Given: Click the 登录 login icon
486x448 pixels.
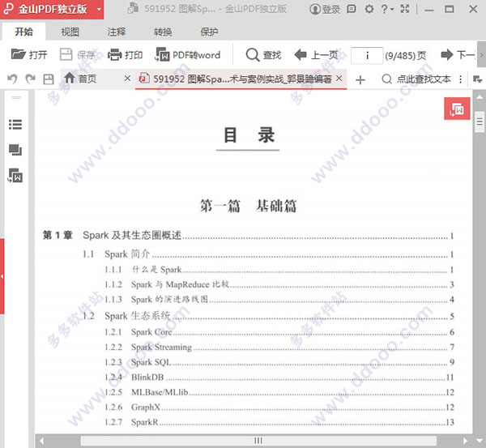Looking at the screenshot, I should click(x=324, y=9).
